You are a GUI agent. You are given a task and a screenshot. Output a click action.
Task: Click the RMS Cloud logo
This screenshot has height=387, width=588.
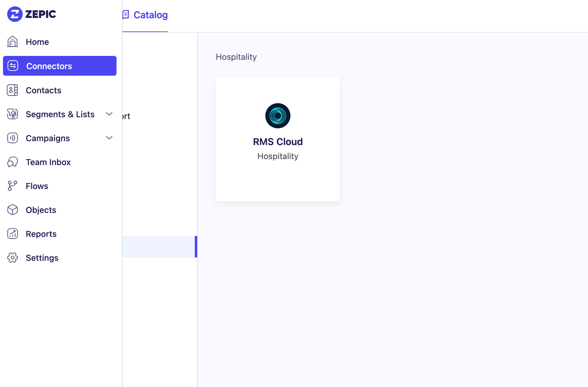tap(278, 116)
